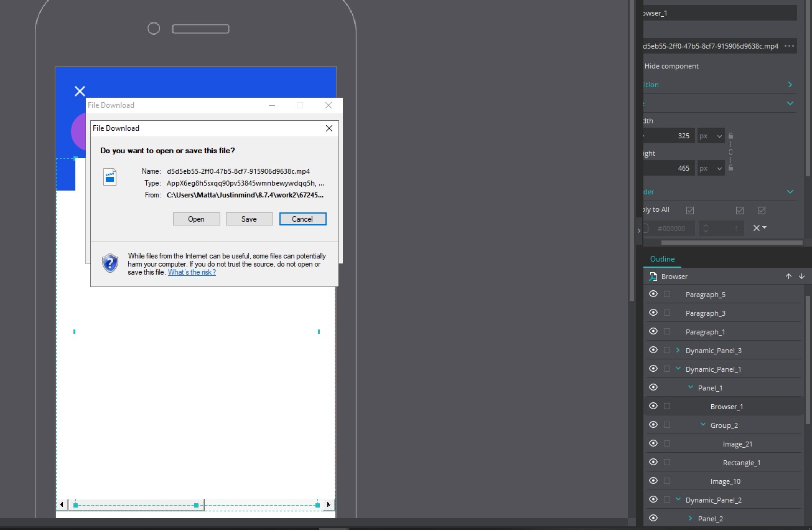Open the width unit px dropdown
The height and width of the screenshot is (530, 812).
(711, 136)
